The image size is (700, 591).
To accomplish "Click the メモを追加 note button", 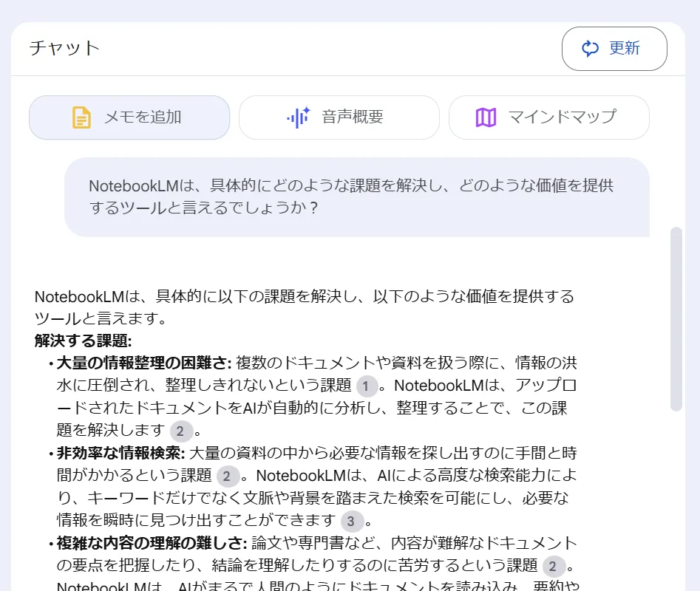I will coord(129,117).
